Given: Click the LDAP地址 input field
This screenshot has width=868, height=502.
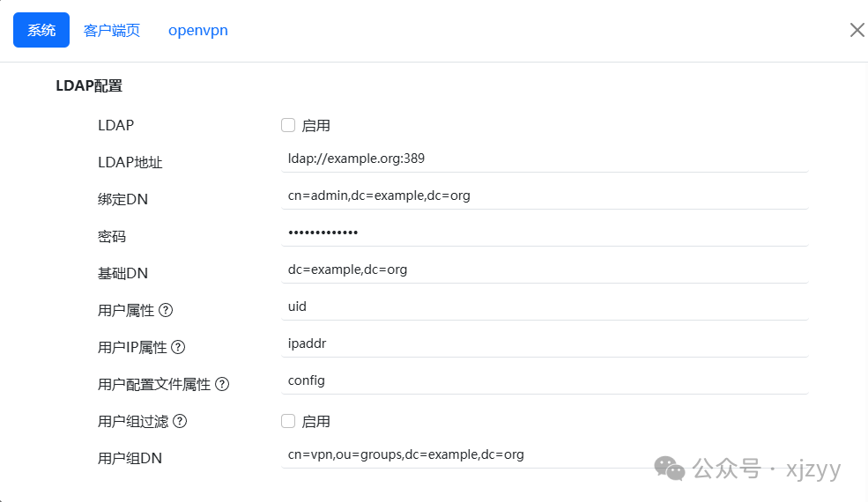Looking at the screenshot, I should point(545,159).
